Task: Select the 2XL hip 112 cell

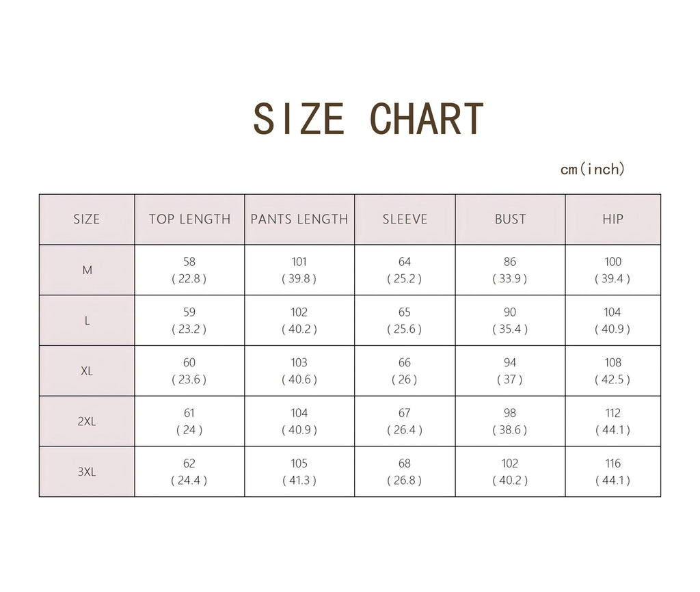Action: [613, 422]
